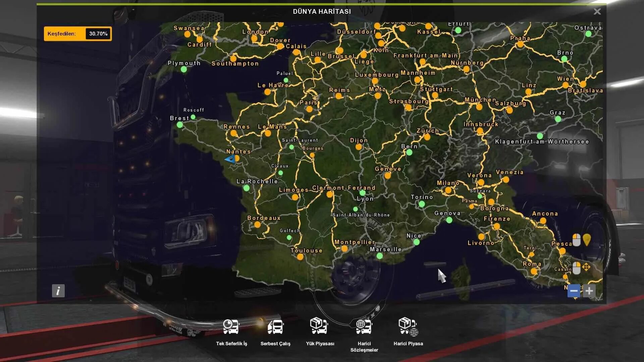The width and height of the screenshot is (644, 362).
Task: Open Serbest Çalış truck icon
Action: pyautogui.click(x=275, y=326)
